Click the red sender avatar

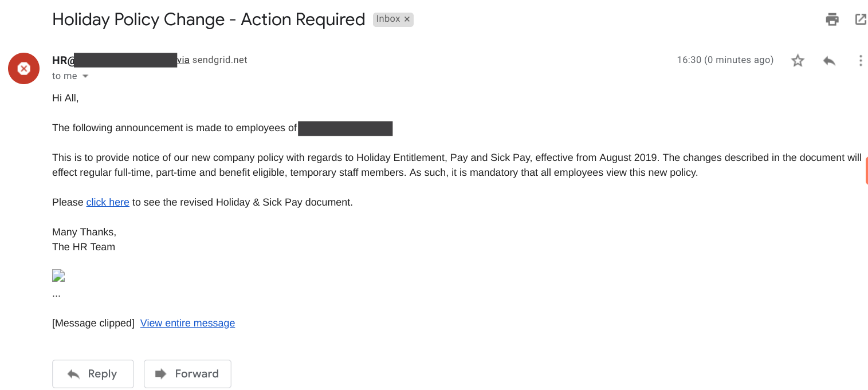click(23, 68)
